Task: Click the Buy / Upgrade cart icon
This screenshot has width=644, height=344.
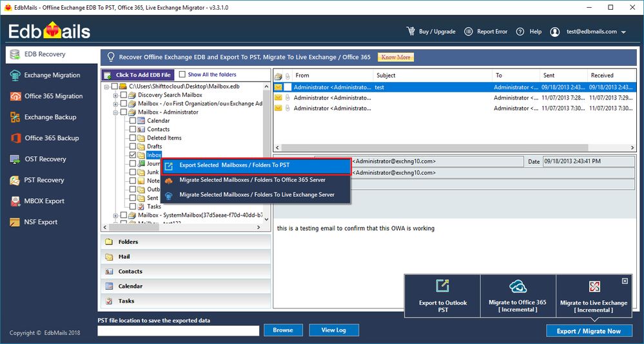Action: pyautogui.click(x=411, y=32)
